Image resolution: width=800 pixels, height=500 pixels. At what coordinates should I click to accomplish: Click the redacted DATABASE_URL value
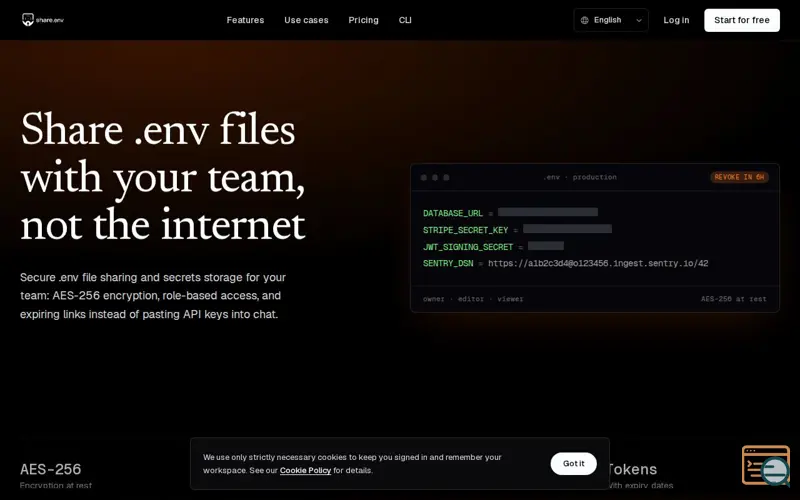[x=548, y=212]
